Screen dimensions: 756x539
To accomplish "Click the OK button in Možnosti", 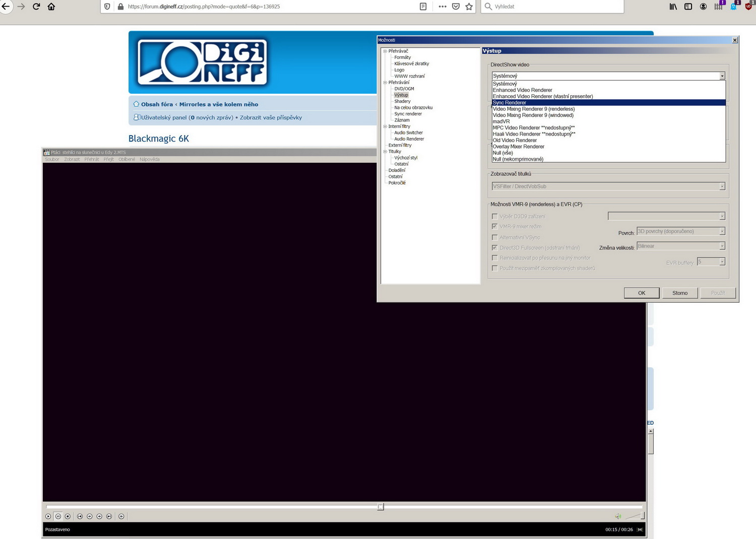I will (x=641, y=293).
